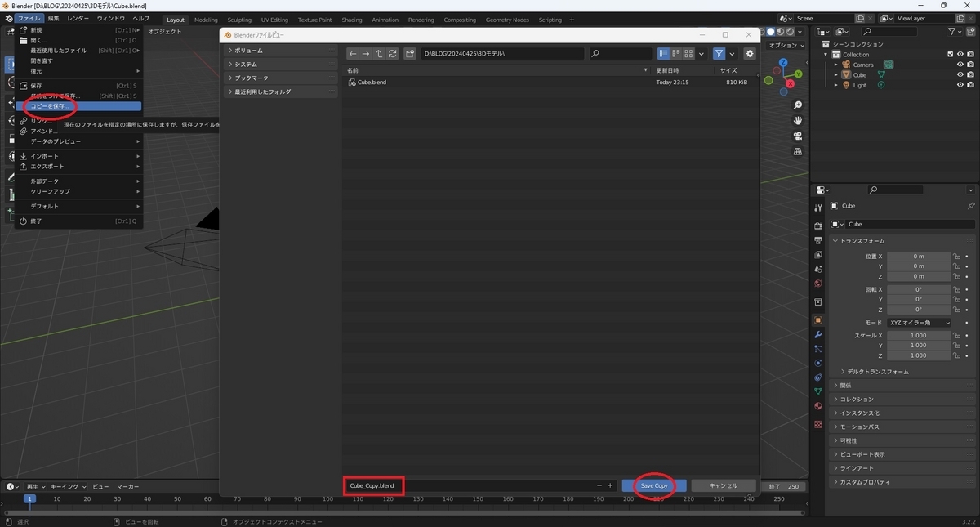Switch to Shading workspace tab

pos(352,20)
